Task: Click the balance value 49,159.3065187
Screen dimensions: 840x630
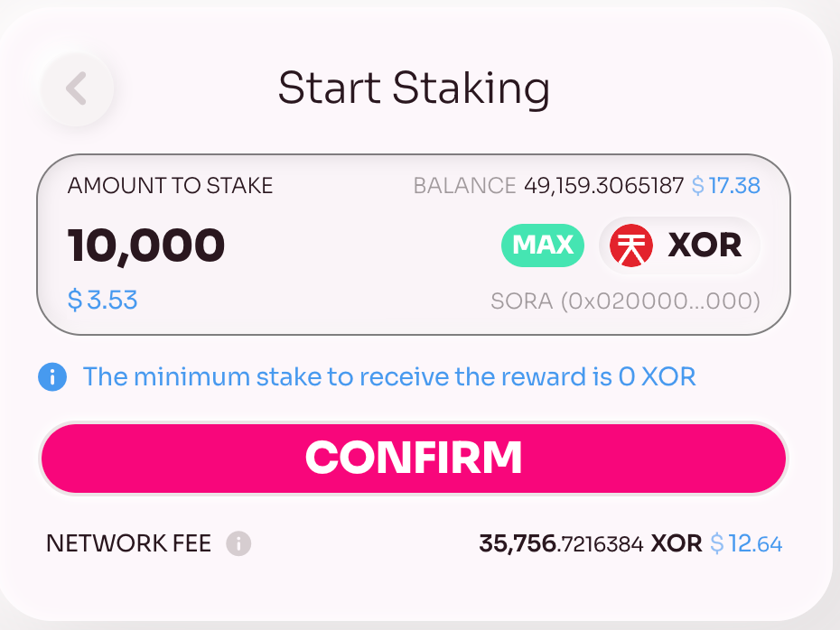Action: [603, 186]
